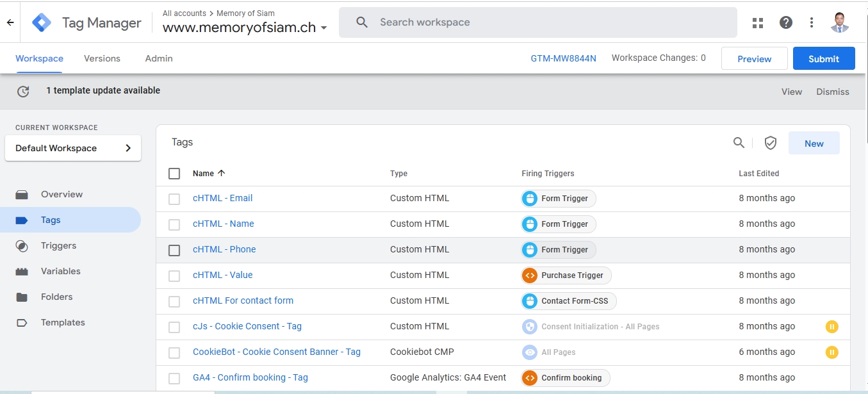Click the paused icon on the cJs Cookie Consent row
868x394 pixels.
click(831, 327)
